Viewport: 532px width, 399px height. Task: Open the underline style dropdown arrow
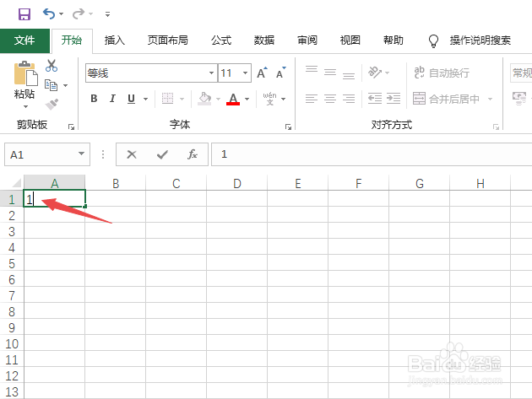tap(145, 99)
